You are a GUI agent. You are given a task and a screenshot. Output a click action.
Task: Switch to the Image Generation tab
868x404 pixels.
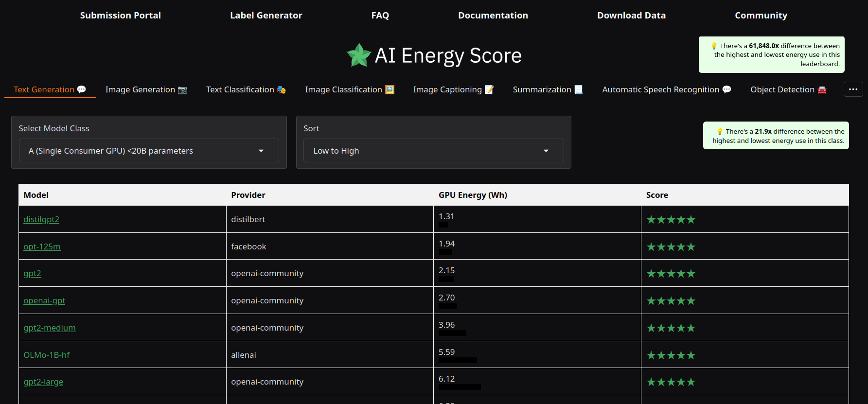pyautogui.click(x=146, y=89)
